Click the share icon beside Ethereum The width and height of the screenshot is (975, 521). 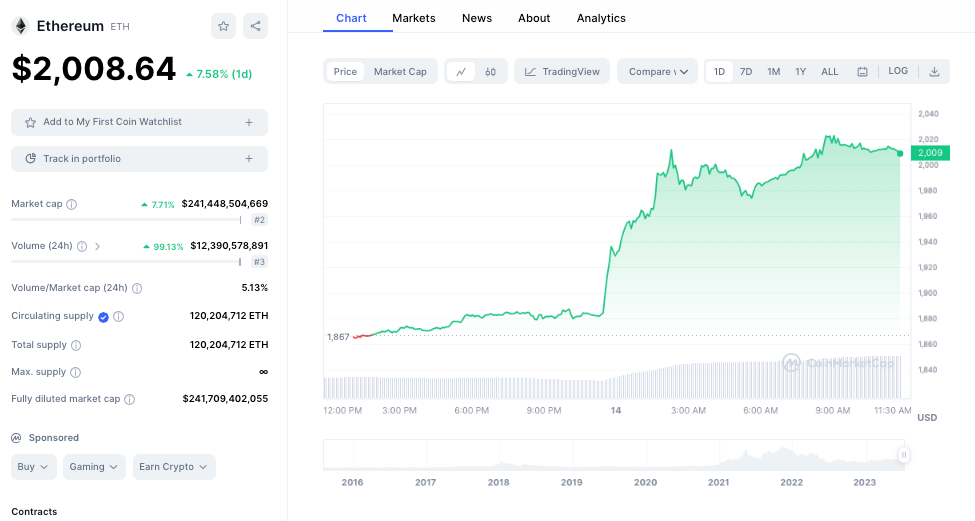pyautogui.click(x=255, y=26)
